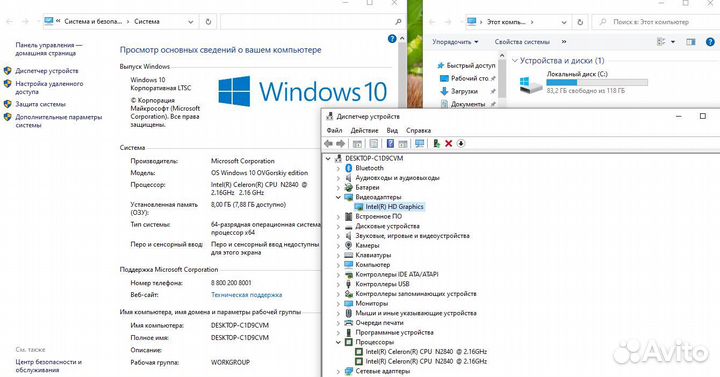Screen dimensions: 720x377
Task: Click the help icon in Explorer window
Action: (x=710, y=42)
